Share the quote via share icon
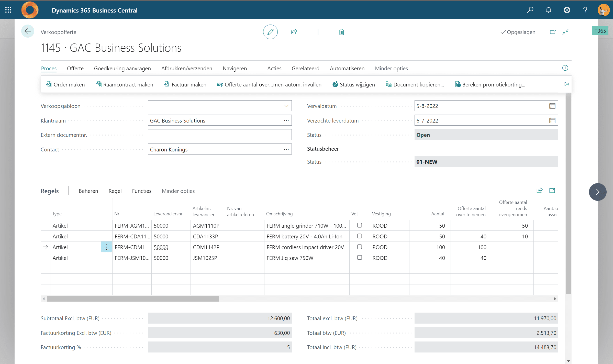Screen dimensions: 613x364 (294, 32)
